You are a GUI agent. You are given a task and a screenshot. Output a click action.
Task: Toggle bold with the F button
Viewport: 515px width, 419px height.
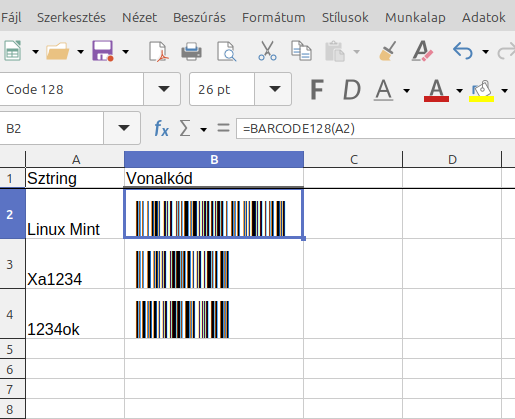click(x=317, y=89)
